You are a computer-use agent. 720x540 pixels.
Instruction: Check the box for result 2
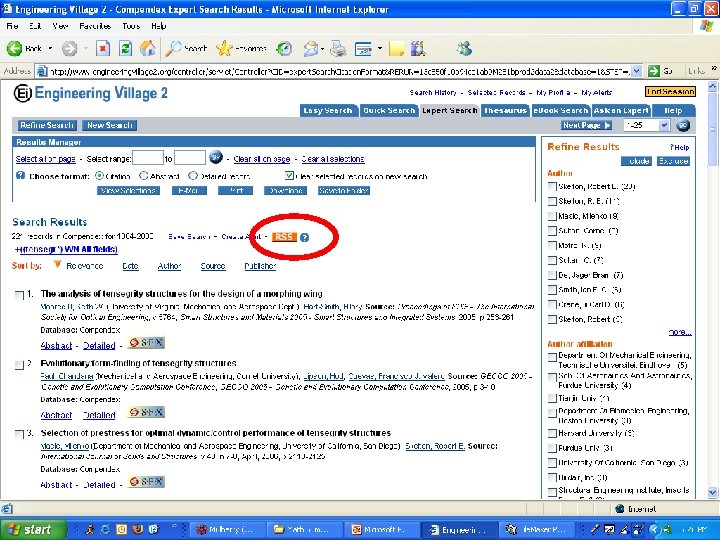(x=19, y=365)
